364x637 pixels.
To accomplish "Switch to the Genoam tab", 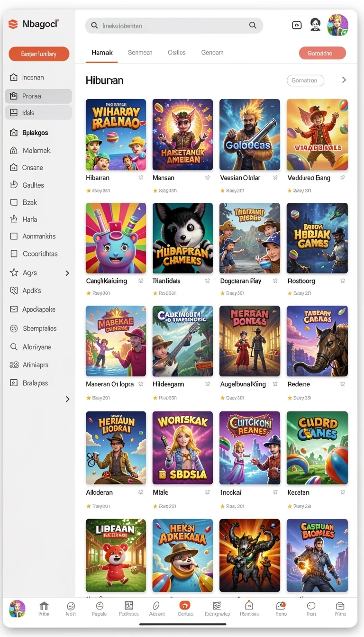I will (212, 53).
